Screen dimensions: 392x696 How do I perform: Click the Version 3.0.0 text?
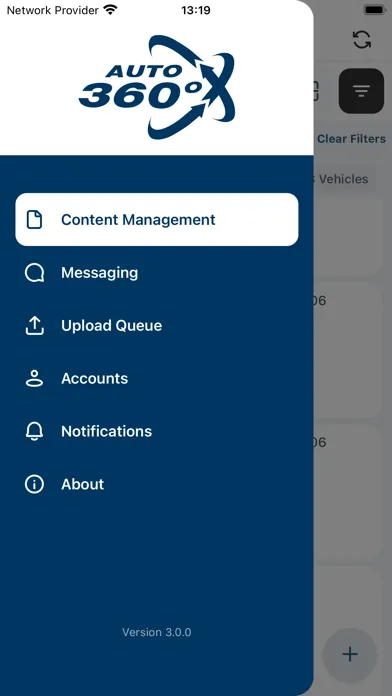pos(157,632)
